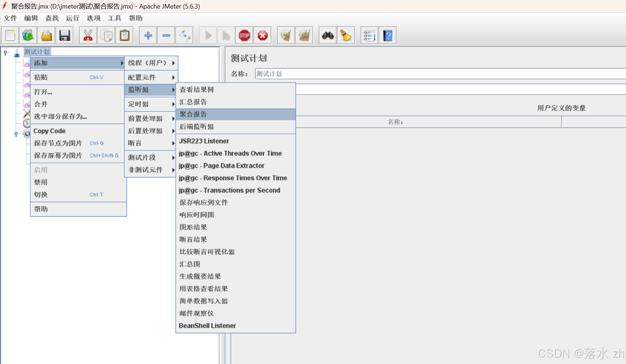Click the Shutdown red X icon
The image size is (626, 364).
(x=263, y=35)
